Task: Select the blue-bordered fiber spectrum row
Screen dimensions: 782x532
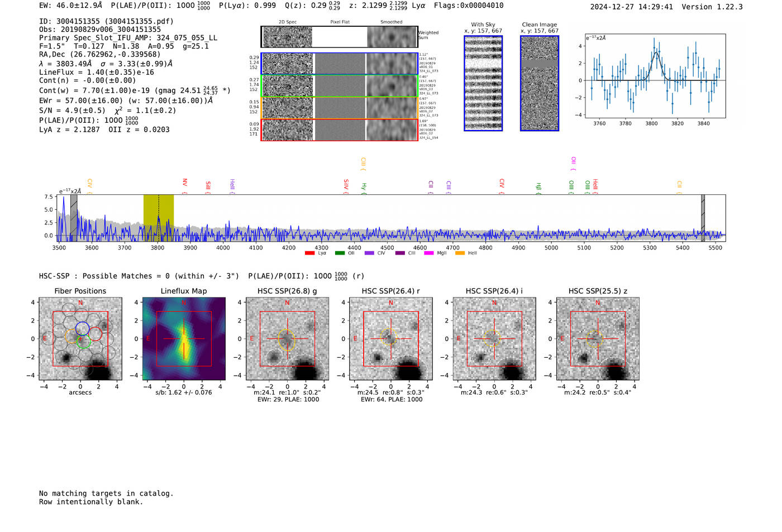Action: click(339, 64)
